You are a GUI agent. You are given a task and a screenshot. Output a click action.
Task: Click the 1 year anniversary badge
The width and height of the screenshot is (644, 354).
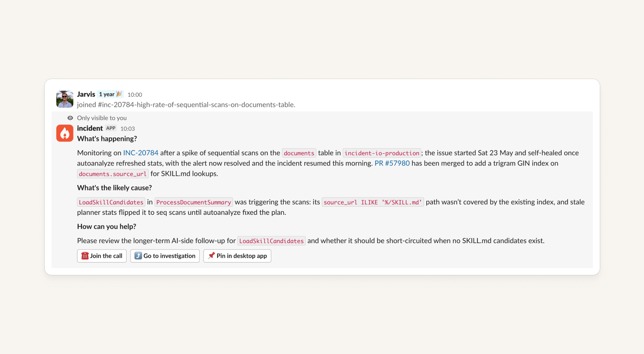point(111,94)
